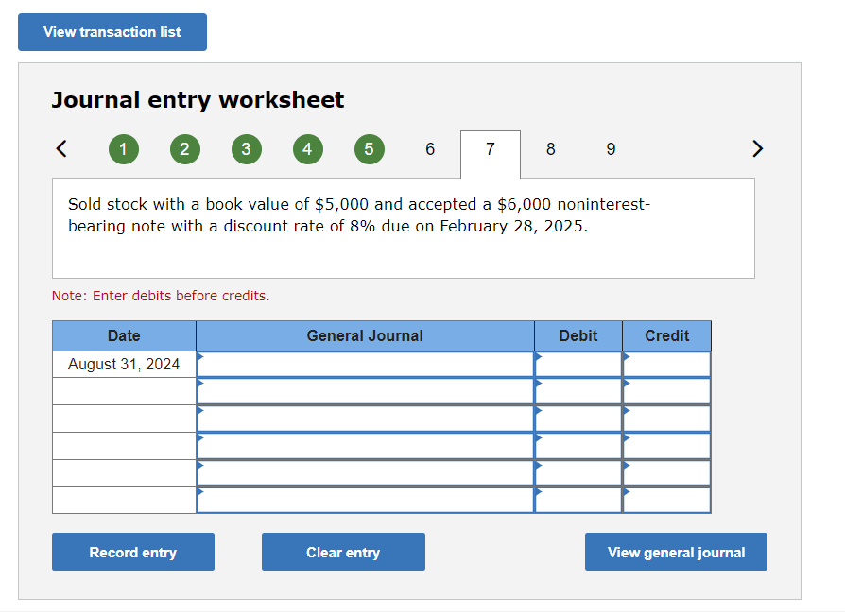This screenshot has width=845, height=616.
Task: Select completed transaction circle 4
Action: click(307, 149)
